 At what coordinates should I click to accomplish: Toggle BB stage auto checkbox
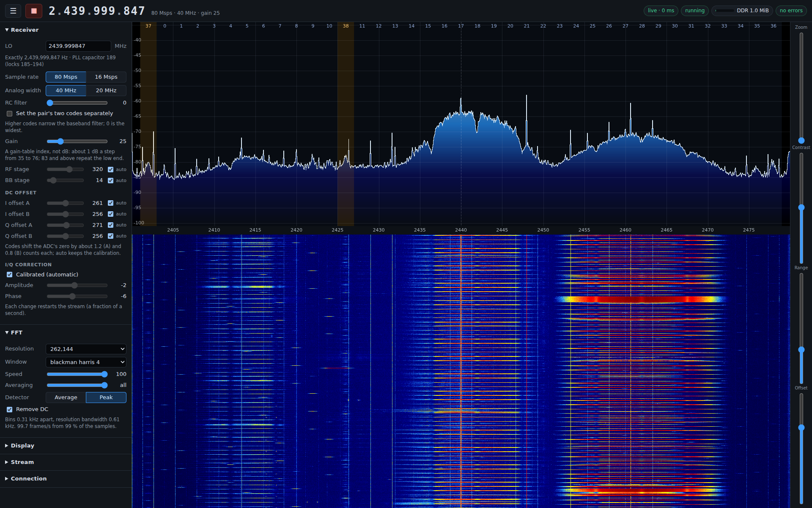point(110,180)
